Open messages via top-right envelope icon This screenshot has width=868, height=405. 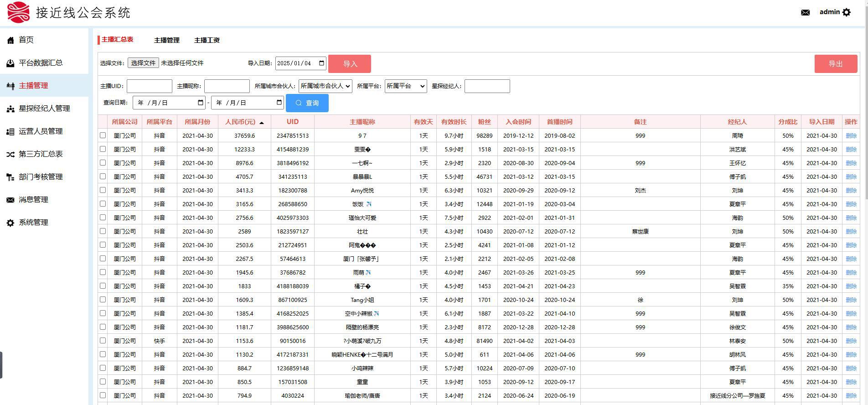coord(805,12)
